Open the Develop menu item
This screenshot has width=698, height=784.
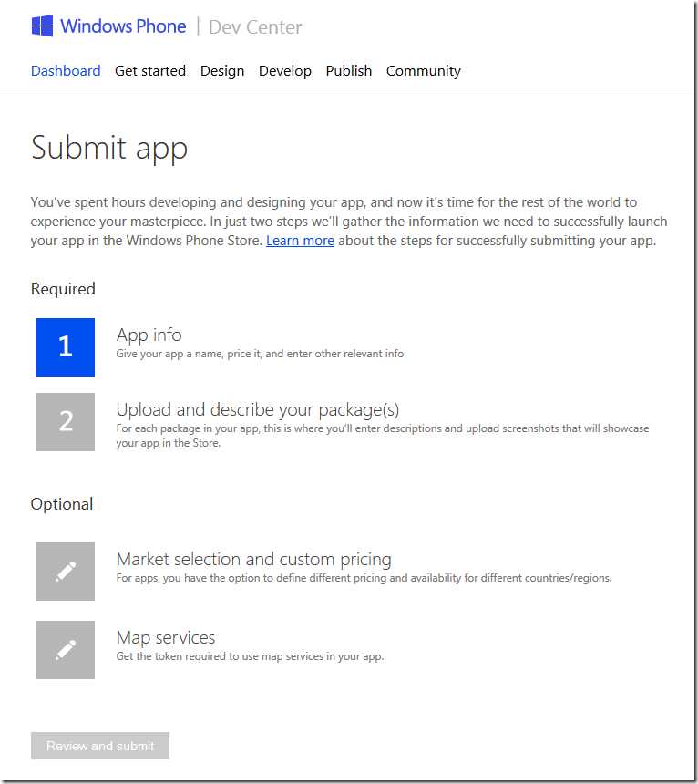(x=285, y=71)
